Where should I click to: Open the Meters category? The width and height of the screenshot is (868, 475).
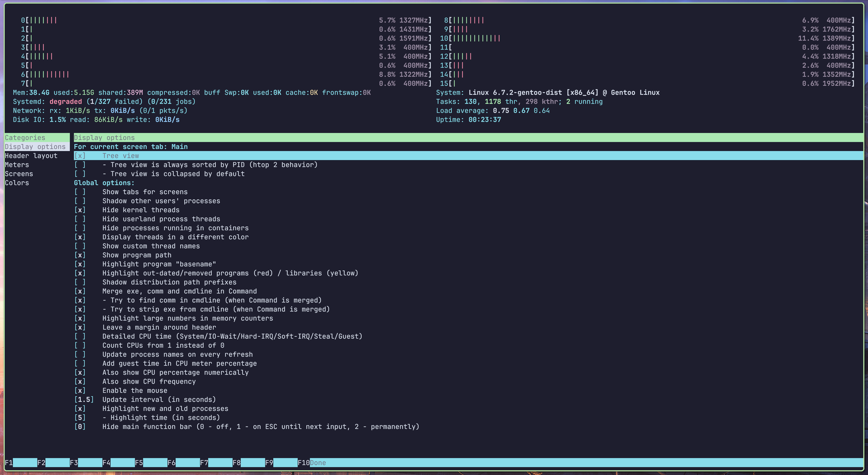point(17,165)
